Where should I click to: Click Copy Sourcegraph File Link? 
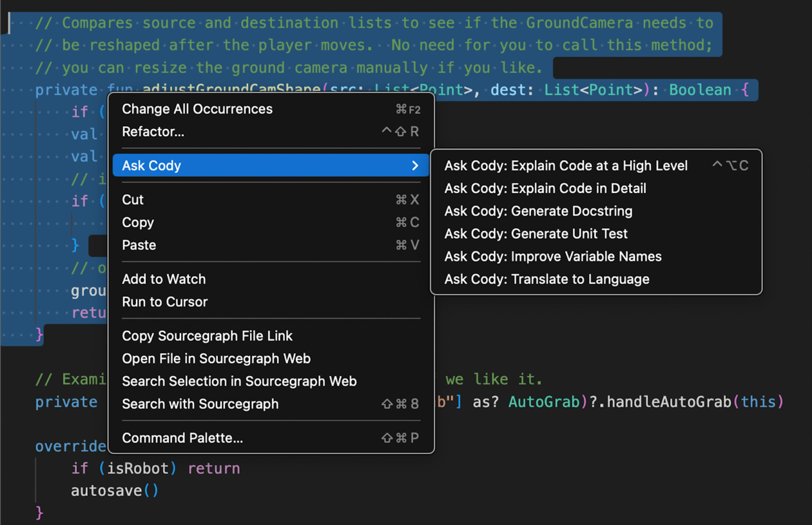pos(207,336)
